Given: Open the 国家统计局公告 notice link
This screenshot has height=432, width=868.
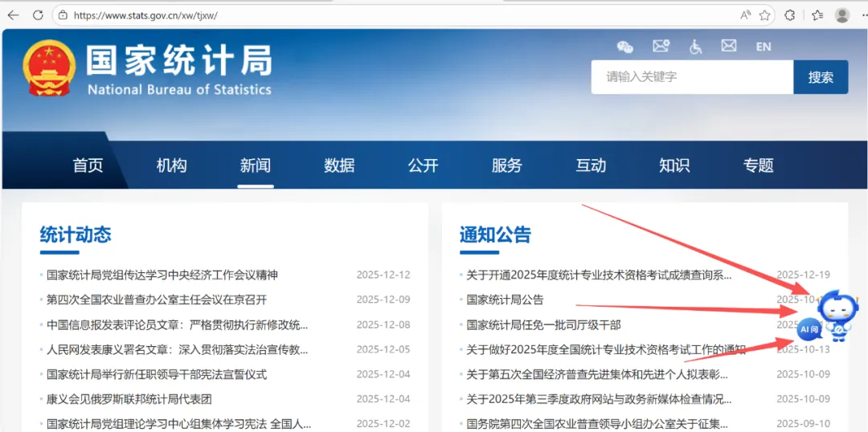Looking at the screenshot, I should 505,300.
